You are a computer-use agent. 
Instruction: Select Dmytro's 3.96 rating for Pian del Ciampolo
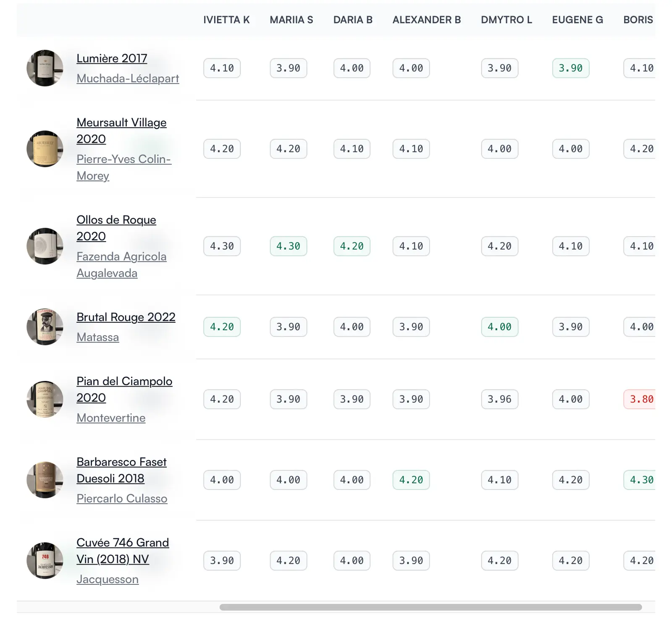tap(499, 399)
